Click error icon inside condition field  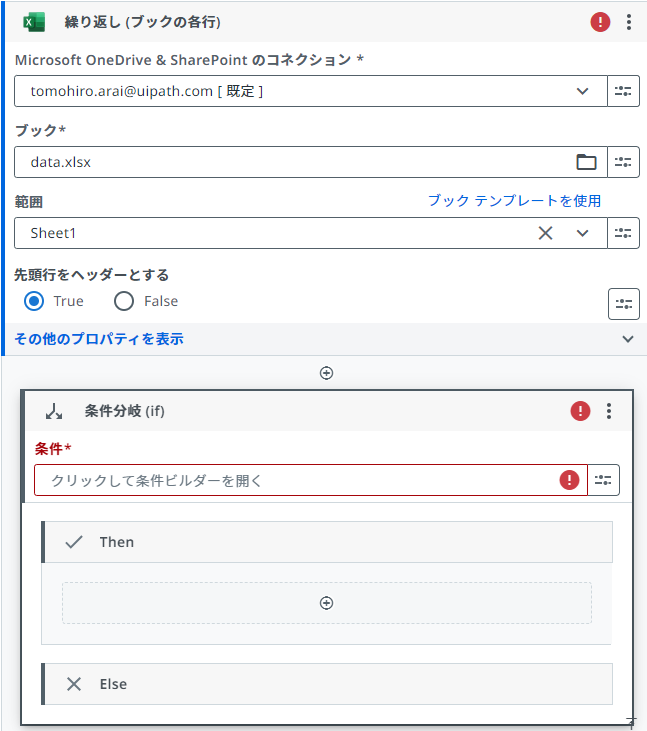click(569, 480)
